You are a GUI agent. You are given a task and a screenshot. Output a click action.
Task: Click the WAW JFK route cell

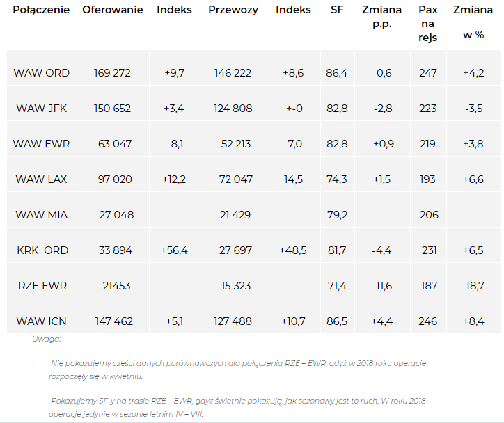coord(42,109)
